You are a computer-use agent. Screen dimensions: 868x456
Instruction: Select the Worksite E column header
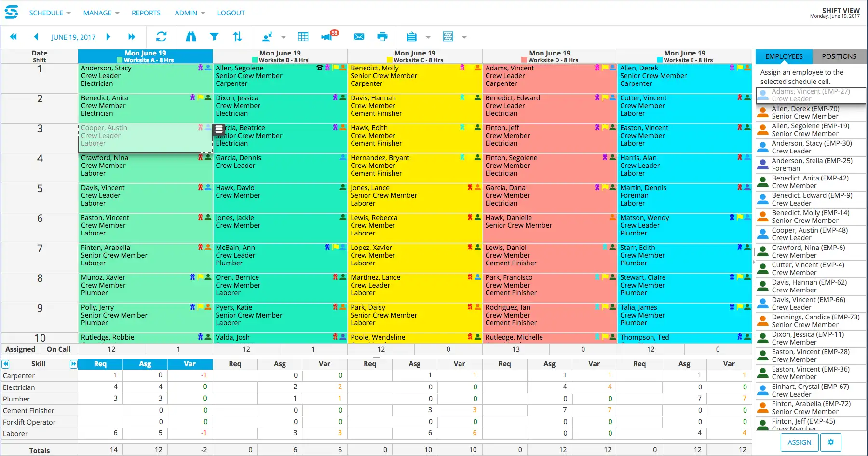(684, 56)
